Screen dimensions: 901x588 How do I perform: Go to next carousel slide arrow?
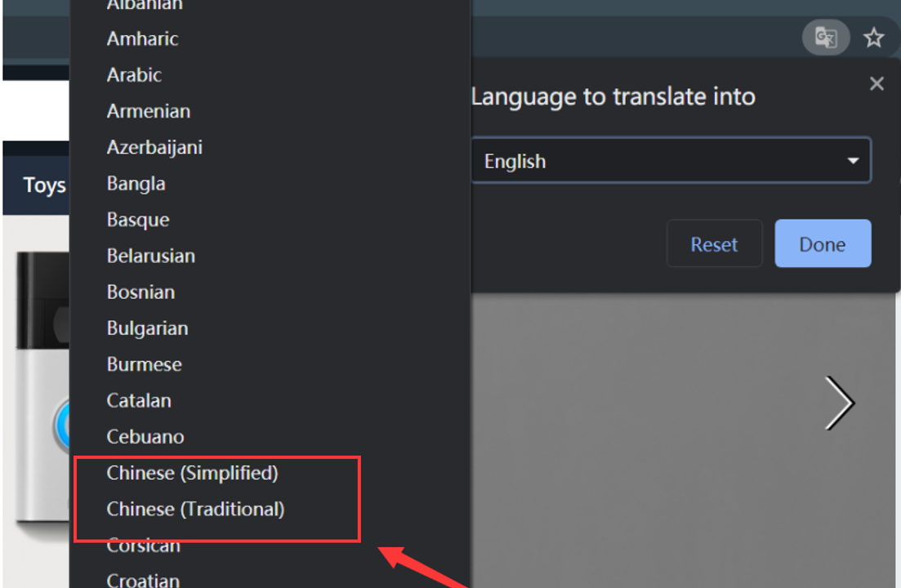pyautogui.click(x=839, y=403)
